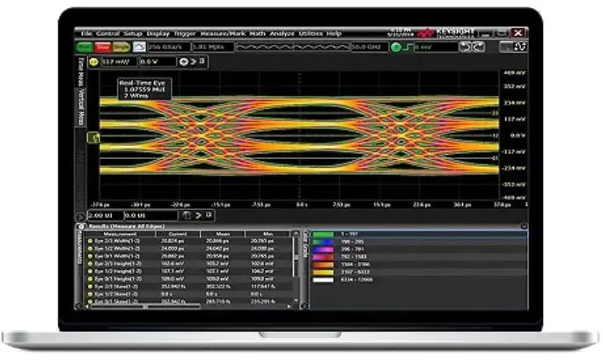Viewport: 603px width, 364px height.
Task: Select the green color grade swatch
Action: (323, 234)
